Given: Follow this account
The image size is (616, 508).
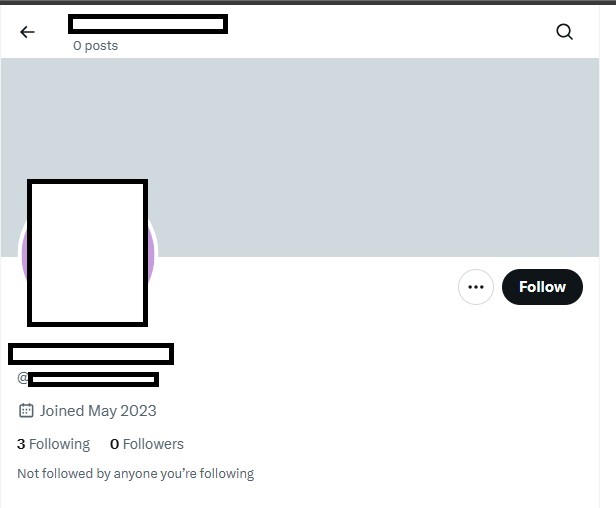Looking at the screenshot, I should coord(542,287).
